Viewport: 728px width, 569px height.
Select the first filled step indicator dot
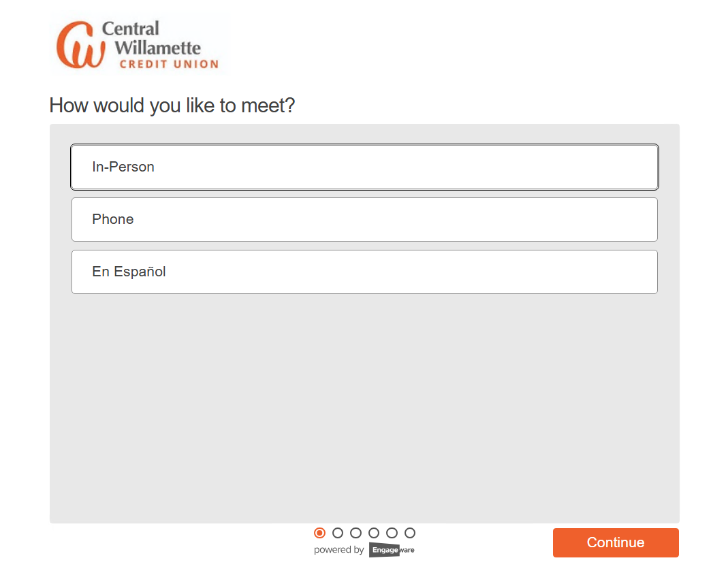[x=319, y=533]
